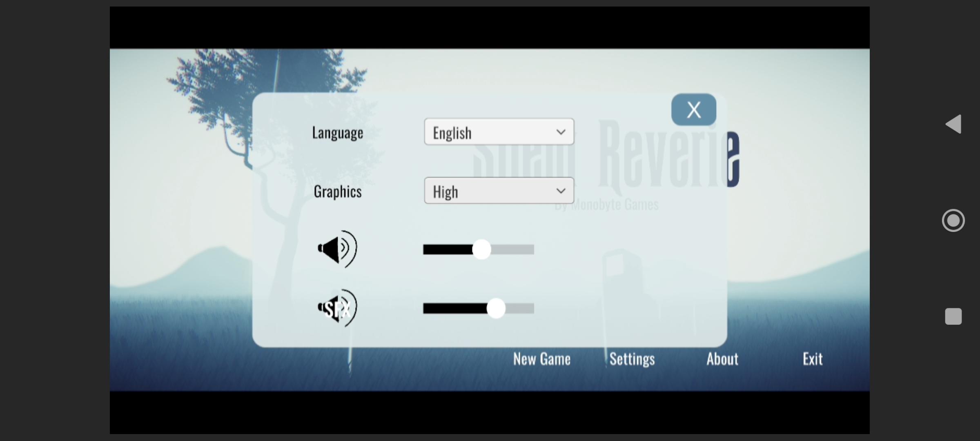Click the music volume slider handle
The height and width of the screenshot is (441, 980).
coord(481,249)
